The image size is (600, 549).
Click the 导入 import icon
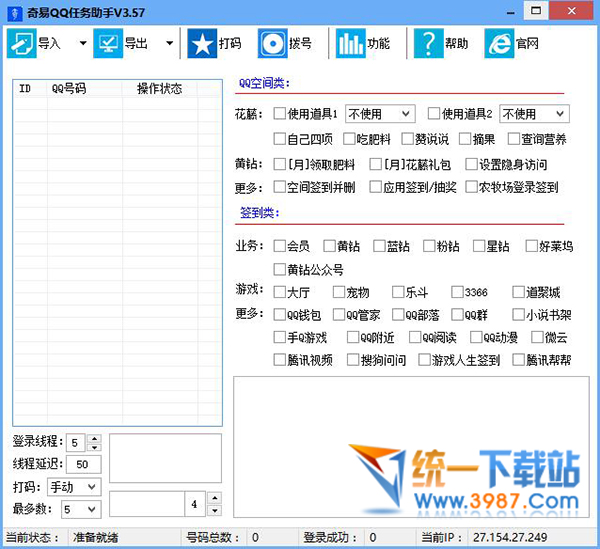pos(21,43)
